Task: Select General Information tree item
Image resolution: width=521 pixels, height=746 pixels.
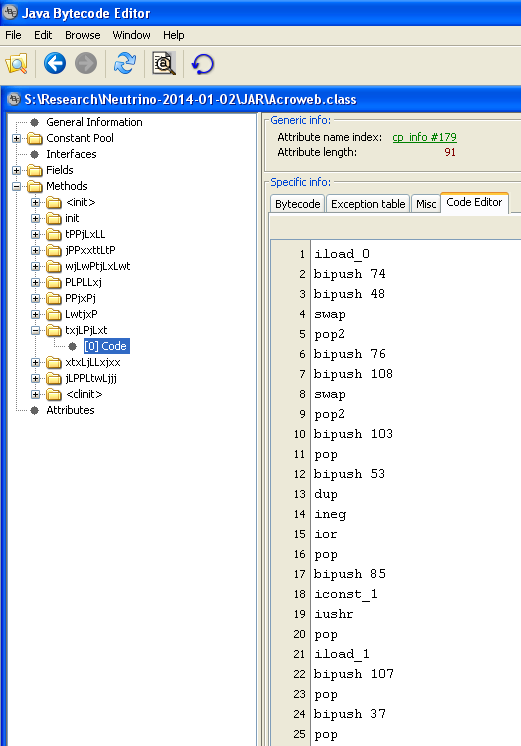Action: [94, 122]
